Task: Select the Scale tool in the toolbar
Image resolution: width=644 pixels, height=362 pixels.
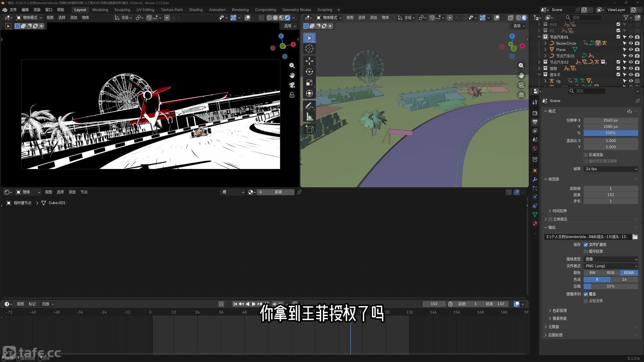Action: [x=309, y=83]
